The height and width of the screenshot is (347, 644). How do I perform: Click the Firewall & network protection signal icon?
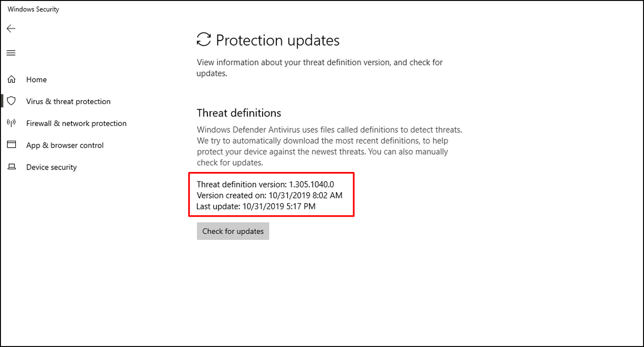pyautogui.click(x=11, y=123)
